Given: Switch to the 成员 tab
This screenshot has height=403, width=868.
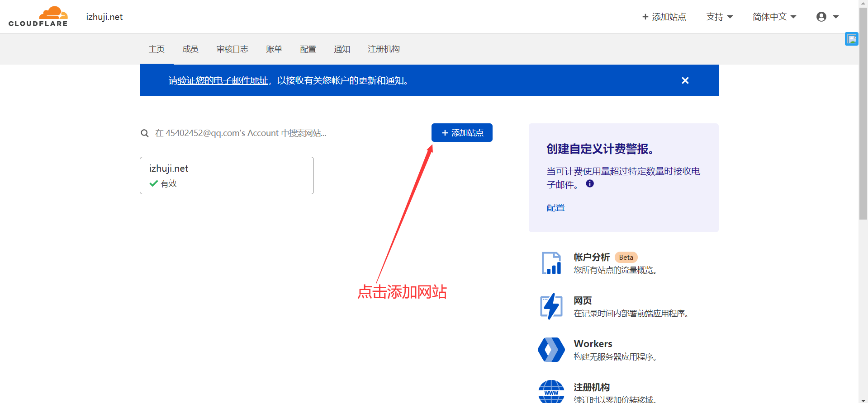Looking at the screenshot, I should 190,49.
